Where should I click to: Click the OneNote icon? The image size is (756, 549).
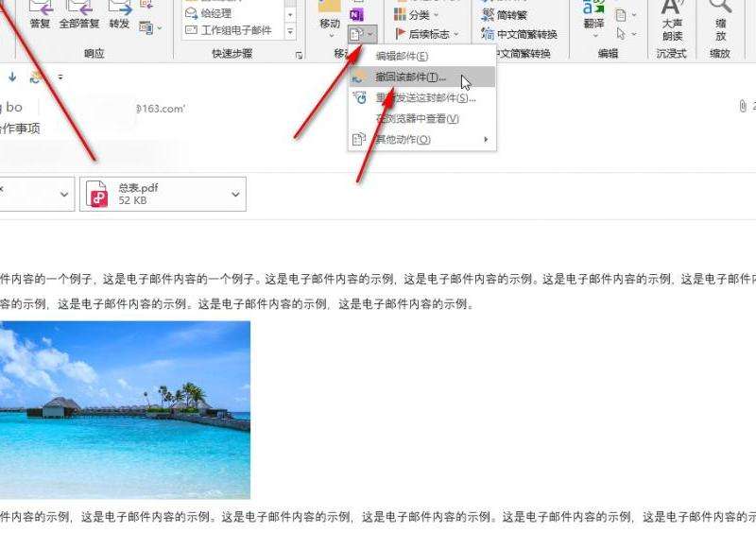[x=356, y=15]
